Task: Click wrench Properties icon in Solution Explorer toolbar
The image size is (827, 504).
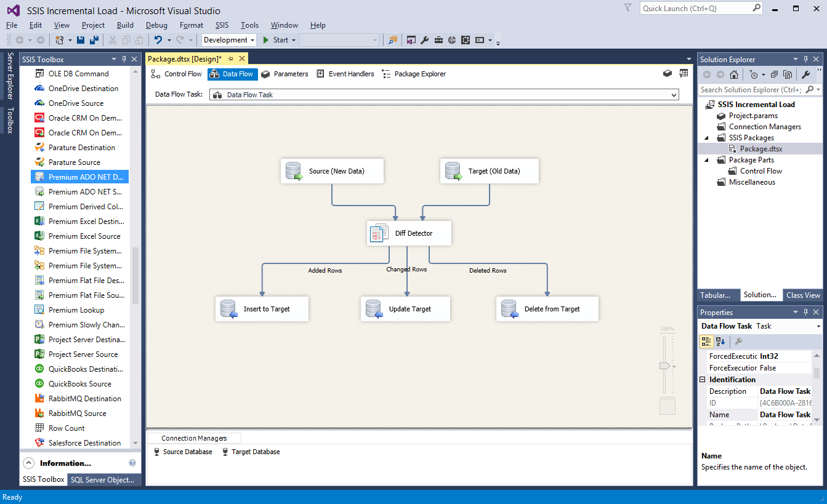Action: 805,74
